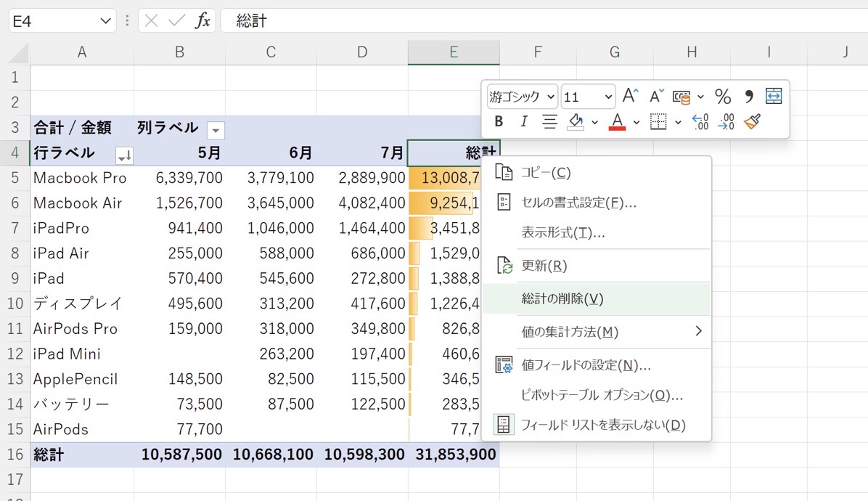The image size is (868, 501).
Task: Select the Macbook Pro row label cell
Action: point(82,178)
